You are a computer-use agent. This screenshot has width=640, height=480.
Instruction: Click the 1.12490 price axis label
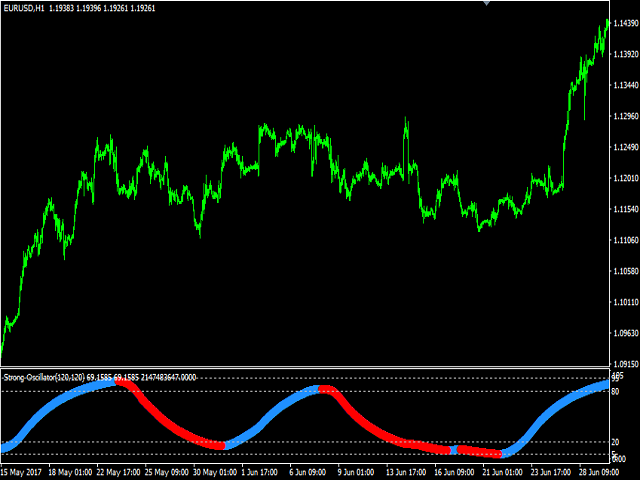coord(626,147)
